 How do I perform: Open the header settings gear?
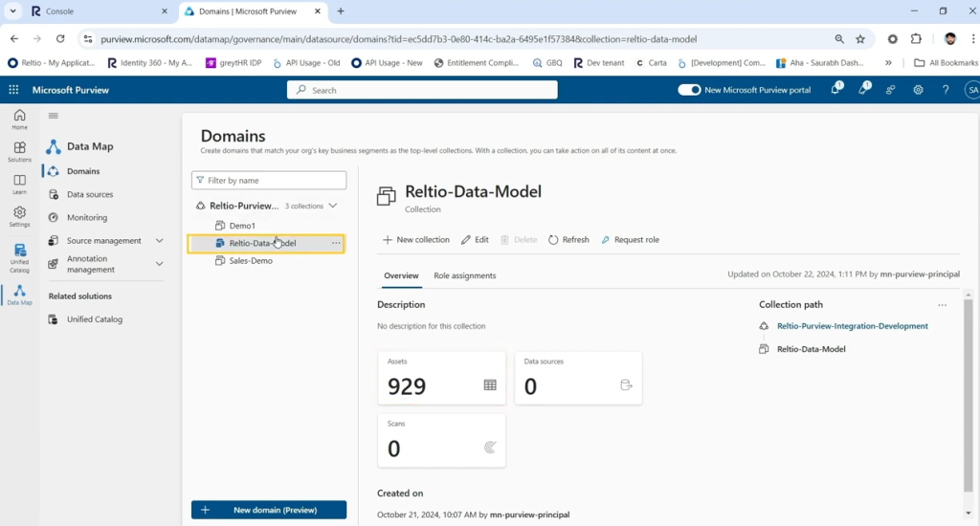coord(918,90)
